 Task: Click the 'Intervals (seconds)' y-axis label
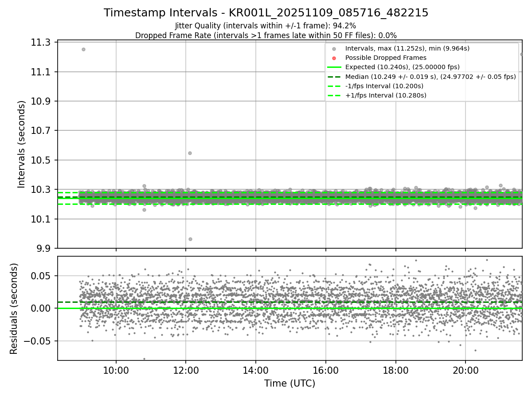[21, 144]
